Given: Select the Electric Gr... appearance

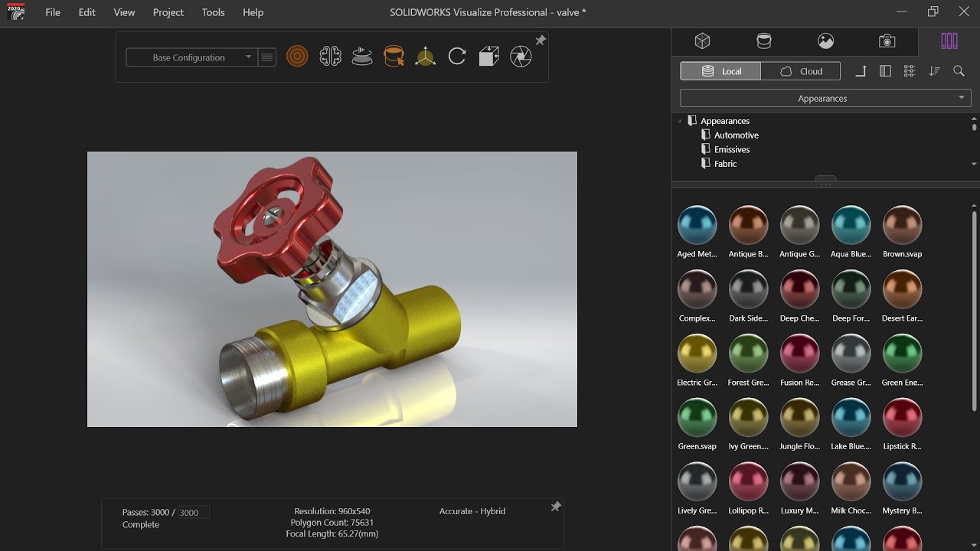Looking at the screenshot, I should (697, 360).
